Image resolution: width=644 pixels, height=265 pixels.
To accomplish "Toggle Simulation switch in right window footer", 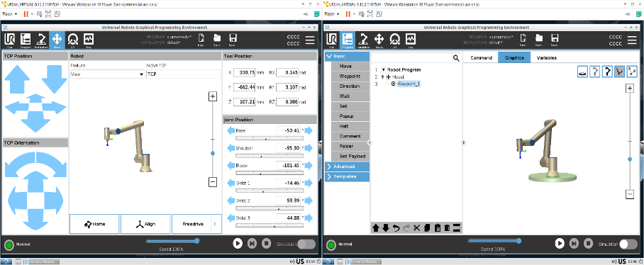I will tap(628, 244).
